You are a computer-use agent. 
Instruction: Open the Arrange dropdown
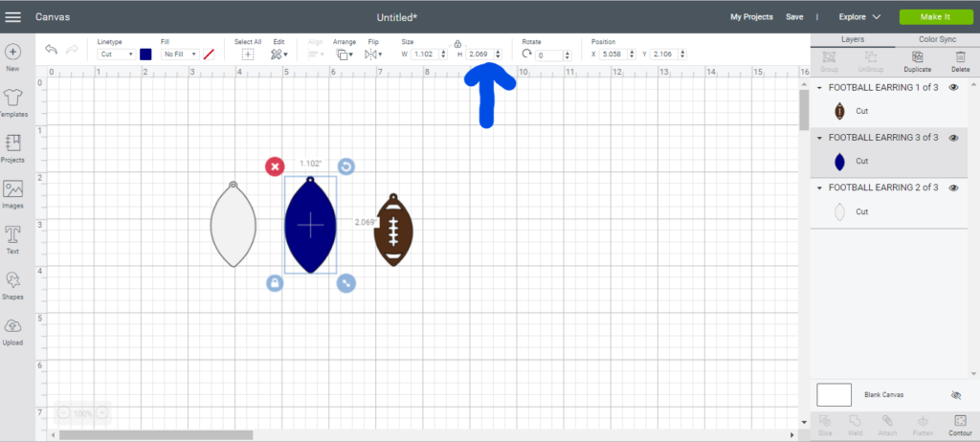[345, 55]
